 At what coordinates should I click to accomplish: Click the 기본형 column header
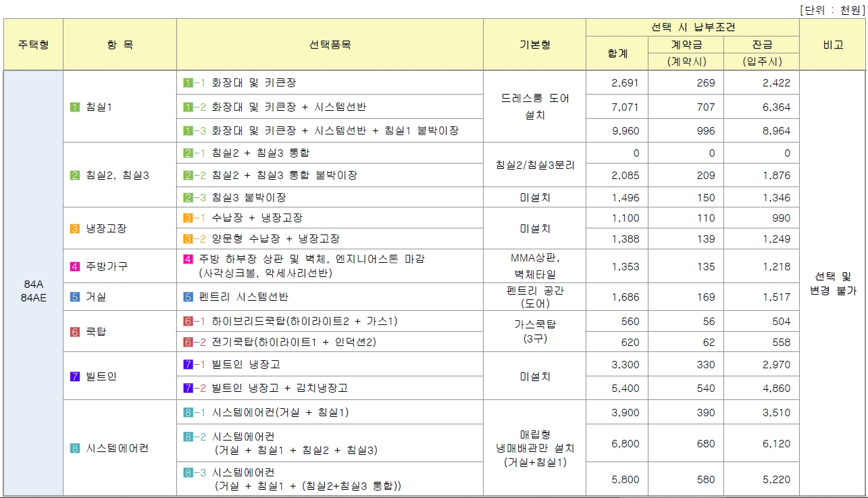534,45
